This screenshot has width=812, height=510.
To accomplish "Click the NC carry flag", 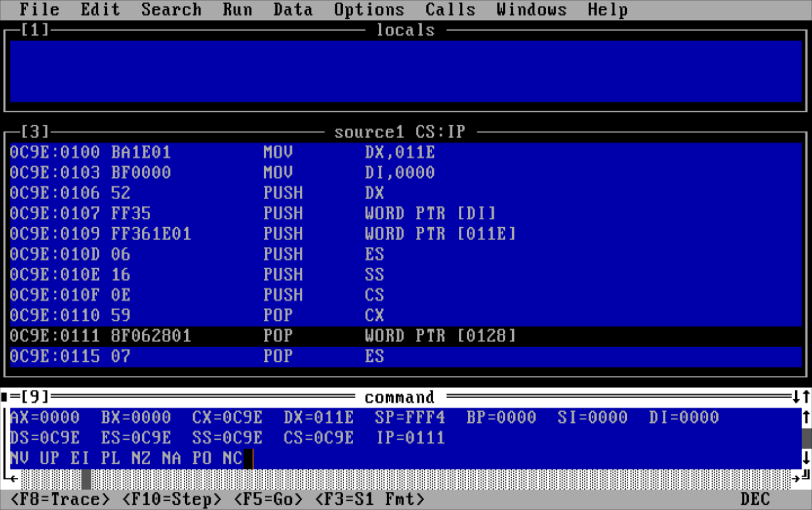I will coord(233,458).
